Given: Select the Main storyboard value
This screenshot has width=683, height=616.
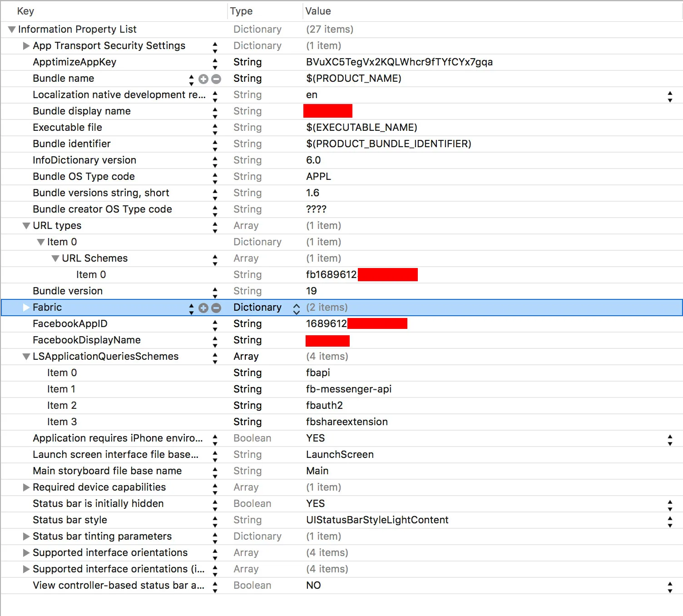Looking at the screenshot, I should 317,471.
